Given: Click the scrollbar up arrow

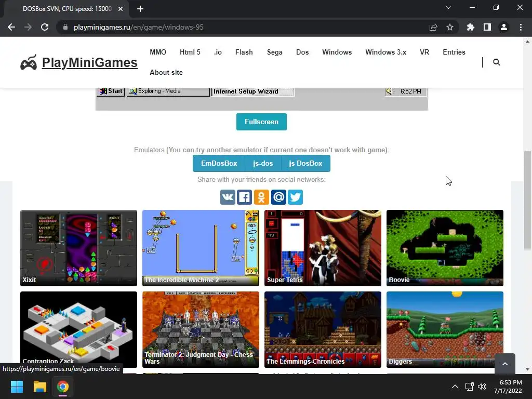Looking at the screenshot, I should click(x=527, y=42).
